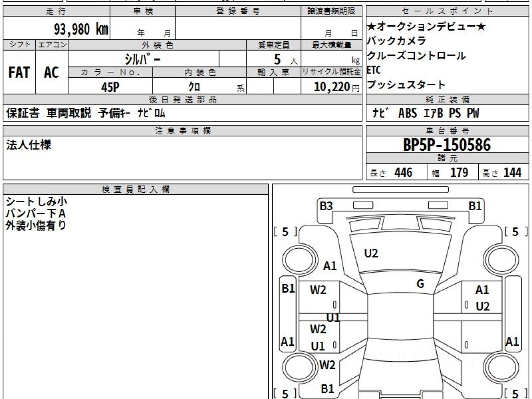Click the length value 長さ 446
The image size is (532, 399).
point(391,172)
